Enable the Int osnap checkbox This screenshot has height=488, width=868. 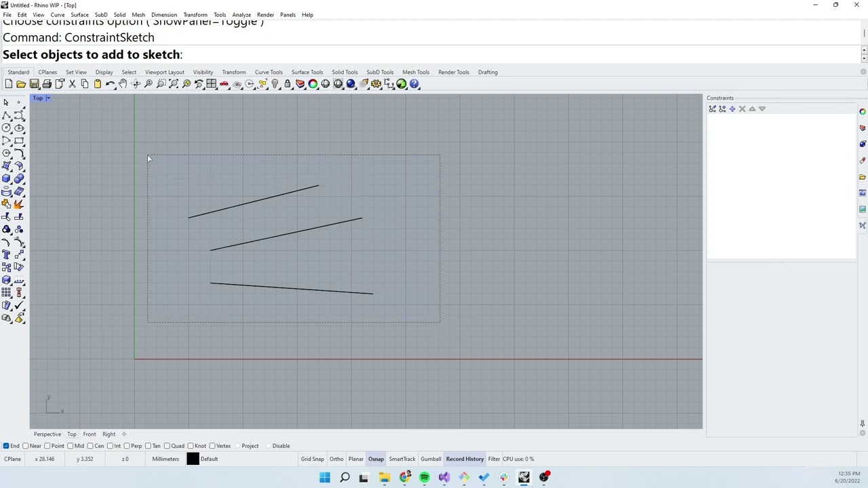[x=110, y=446]
